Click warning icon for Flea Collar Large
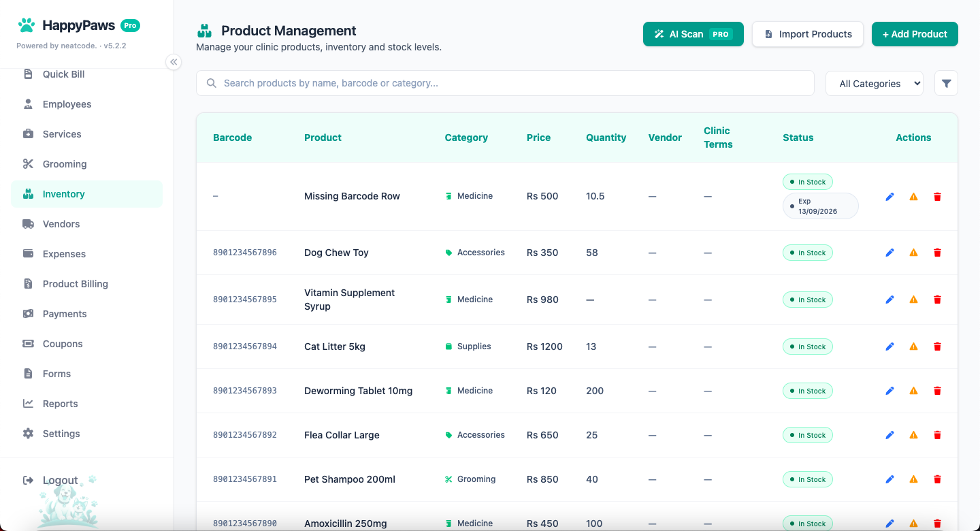 tap(913, 435)
